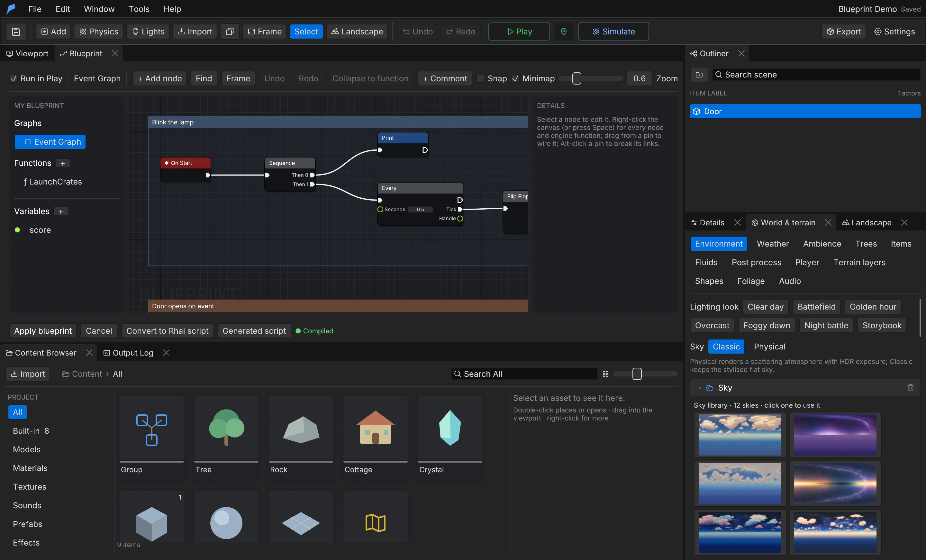The width and height of the screenshot is (926, 560).
Task: Click Apply blueprint
Action: click(x=43, y=331)
